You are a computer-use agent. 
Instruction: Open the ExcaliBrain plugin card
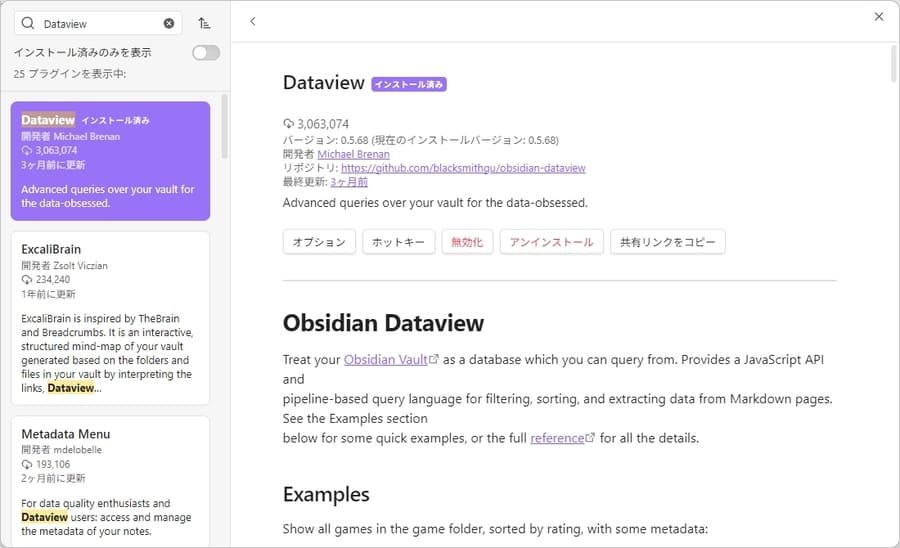click(110, 318)
